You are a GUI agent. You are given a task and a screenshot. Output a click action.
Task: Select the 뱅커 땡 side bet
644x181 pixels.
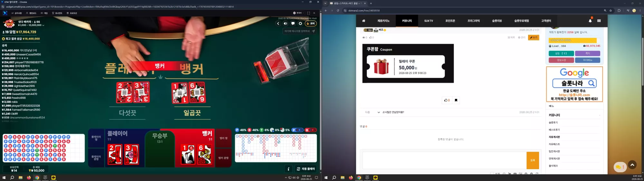(223, 138)
